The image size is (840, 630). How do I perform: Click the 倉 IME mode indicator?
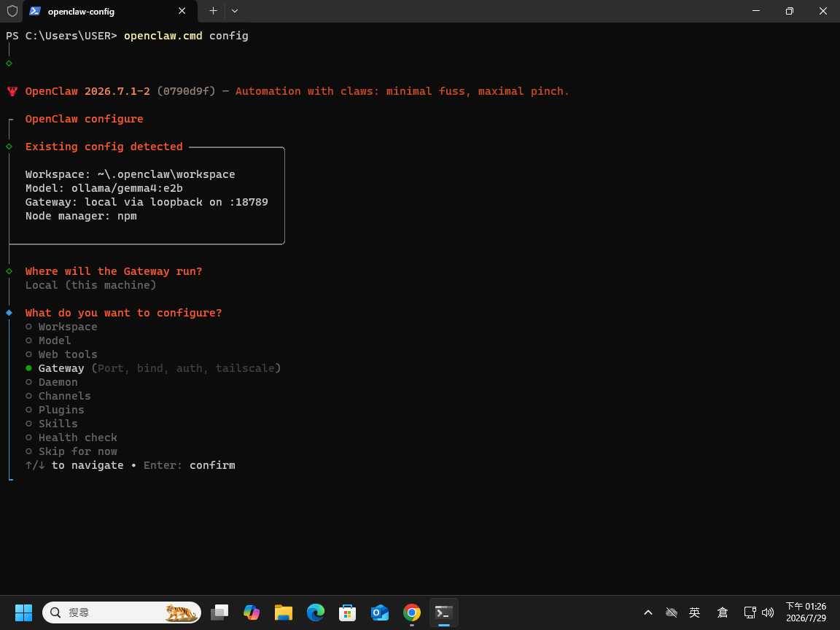(x=722, y=612)
